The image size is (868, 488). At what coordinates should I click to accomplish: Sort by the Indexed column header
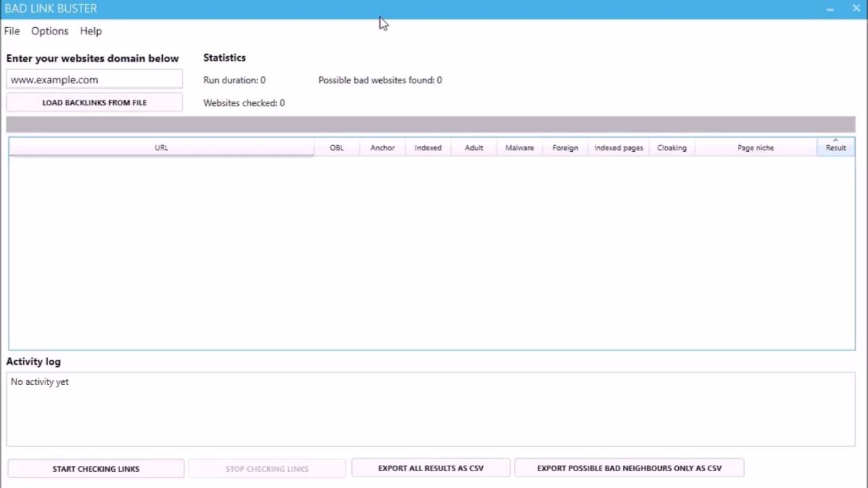coord(428,147)
